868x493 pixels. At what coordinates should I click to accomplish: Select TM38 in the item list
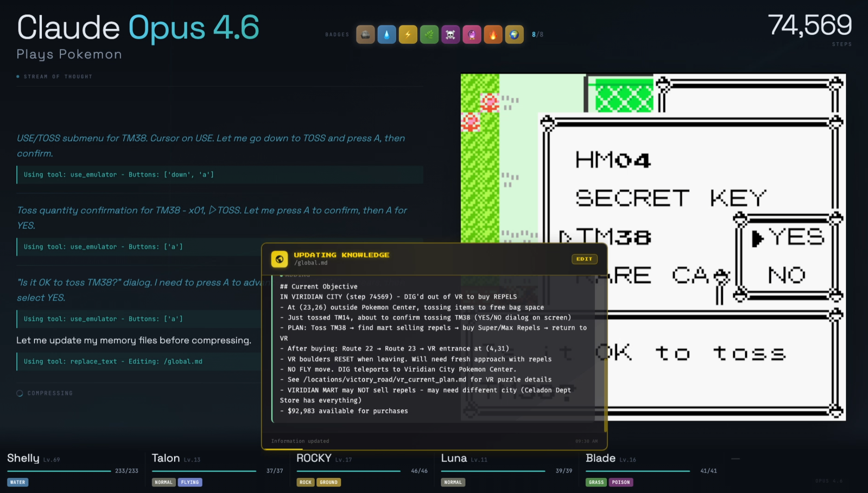coord(614,237)
